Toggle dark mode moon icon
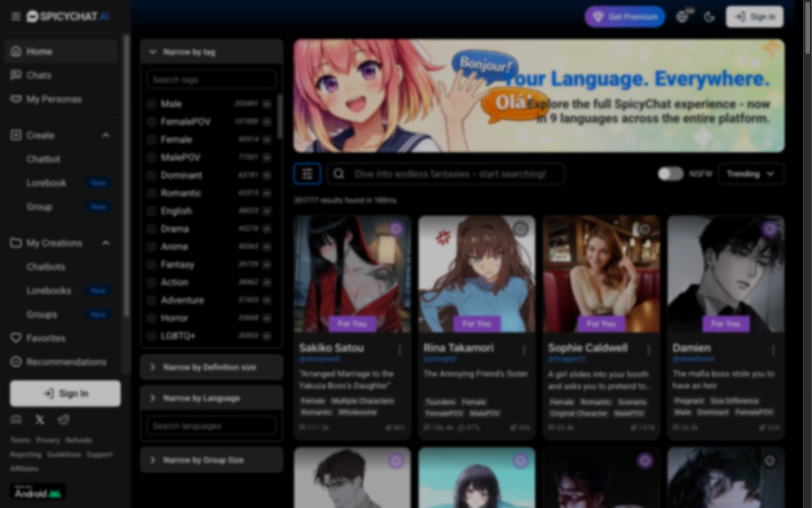 click(709, 17)
